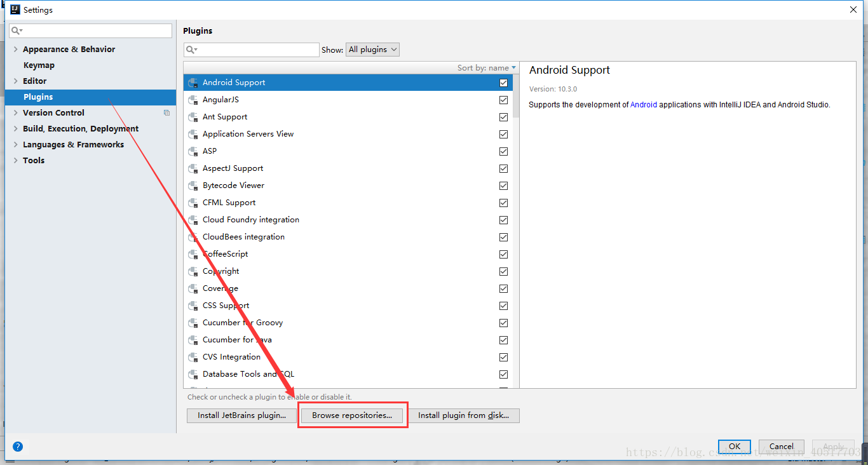Click the project-level icon beside Version Control
The image size is (868, 465).
coord(166,113)
